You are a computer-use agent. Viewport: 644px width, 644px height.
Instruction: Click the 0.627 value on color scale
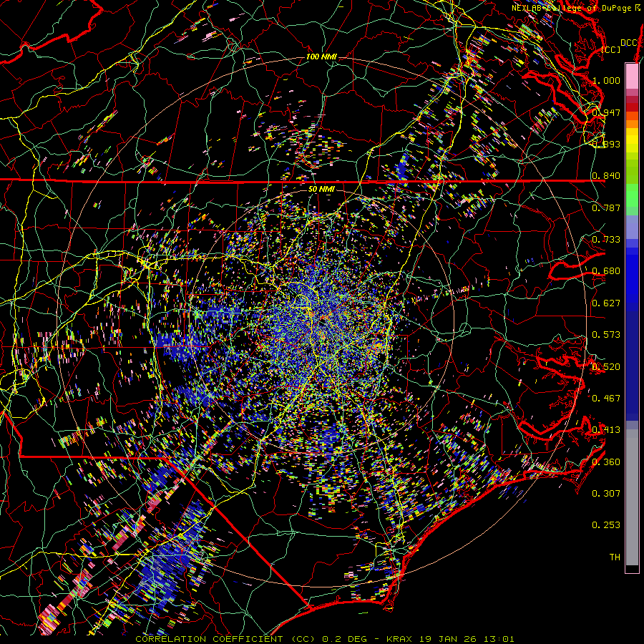pos(606,303)
